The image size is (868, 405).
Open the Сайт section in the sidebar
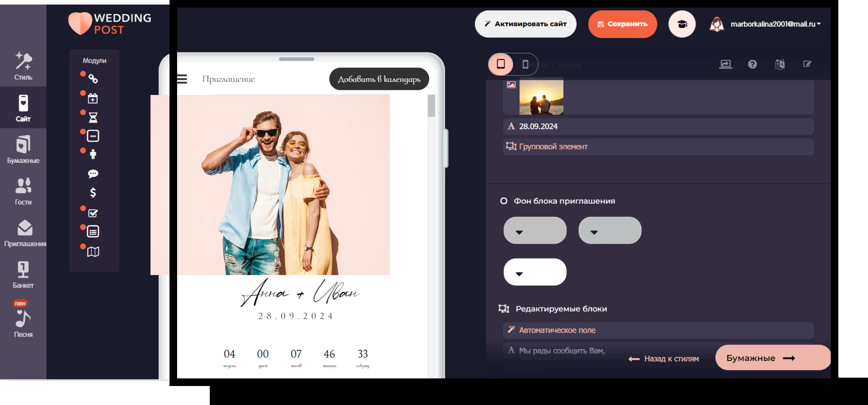(x=23, y=108)
